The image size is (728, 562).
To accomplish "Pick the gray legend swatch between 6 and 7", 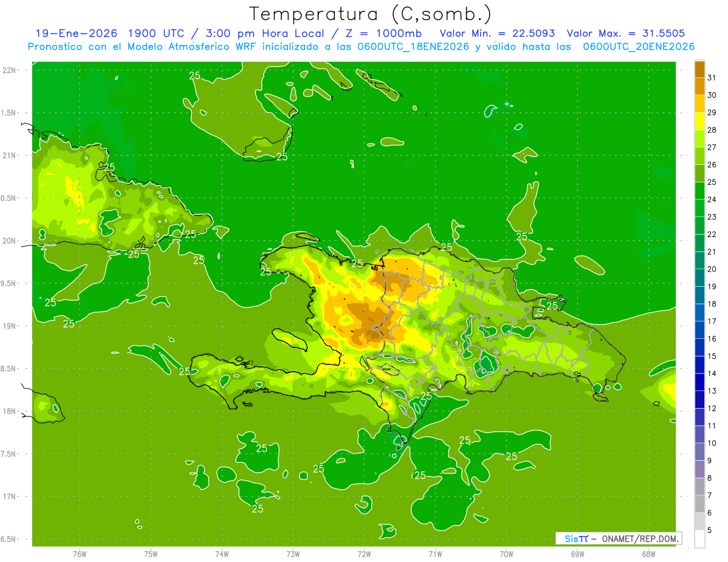I will [x=699, y=504].
